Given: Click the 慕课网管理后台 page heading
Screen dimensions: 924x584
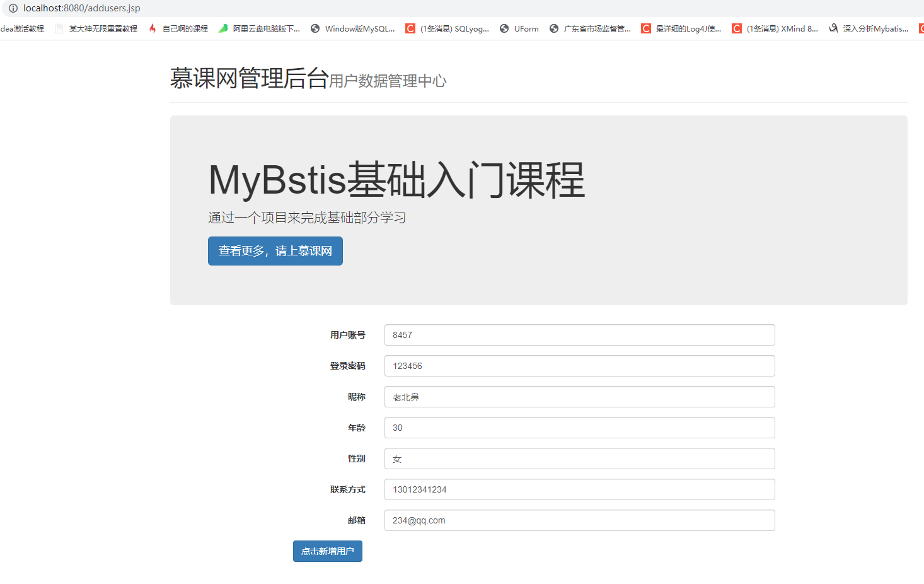Looking at the screenshot, I should point(250,78).
